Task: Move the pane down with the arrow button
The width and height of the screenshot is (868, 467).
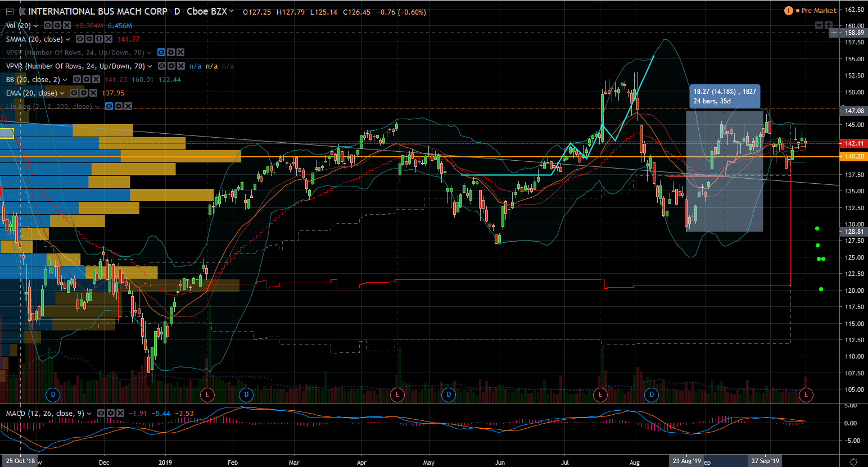Action: point(819,25)
